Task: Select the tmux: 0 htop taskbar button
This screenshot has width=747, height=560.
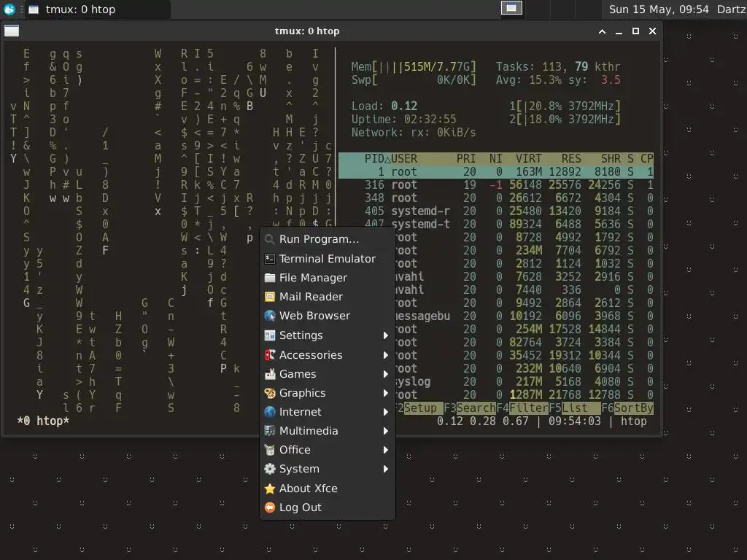Action: coord(98,9)
